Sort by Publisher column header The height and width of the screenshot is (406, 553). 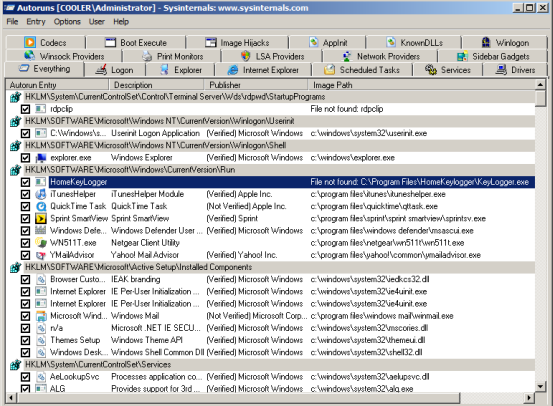tap(255, 85)
